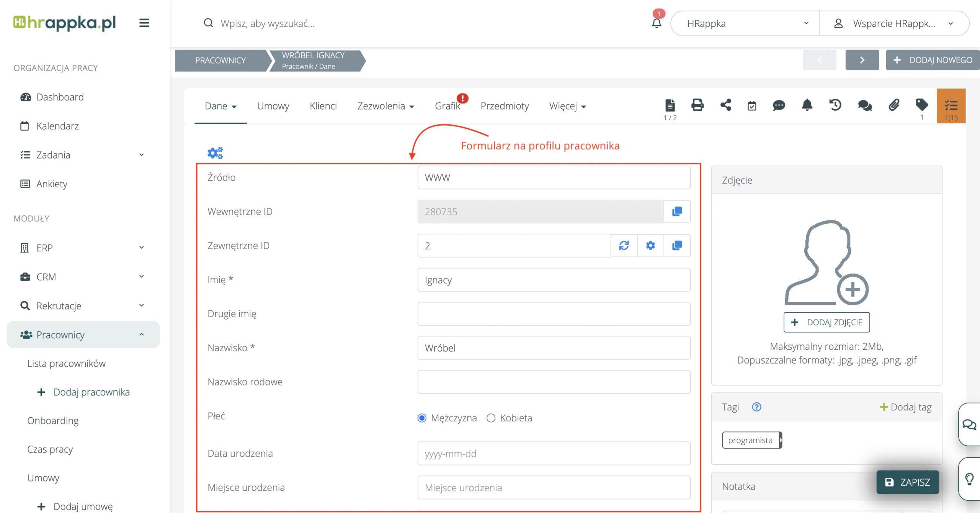Viewport: 980px width, 513px height.
Task: Click the share icon in the profile toolbar
Action: (725, 105)
